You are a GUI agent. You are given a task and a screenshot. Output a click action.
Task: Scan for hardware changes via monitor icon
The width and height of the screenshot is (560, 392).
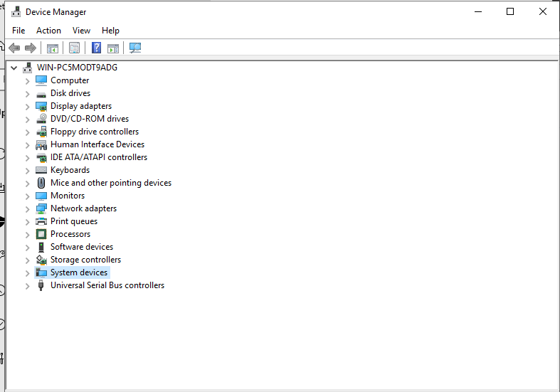click(x=135, y=48)
